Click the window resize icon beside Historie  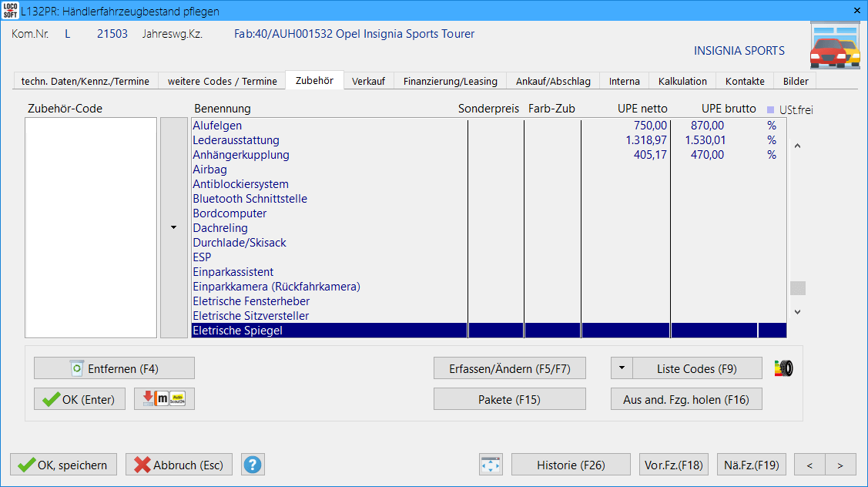491,465
